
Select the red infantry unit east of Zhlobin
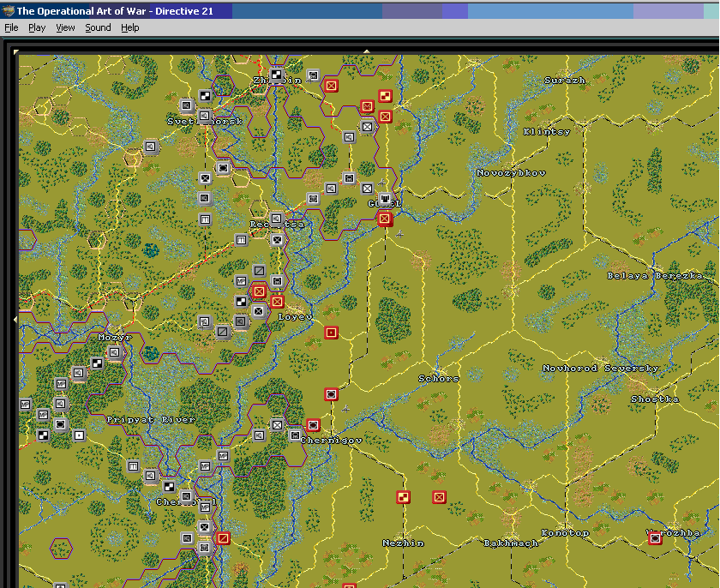331,86
